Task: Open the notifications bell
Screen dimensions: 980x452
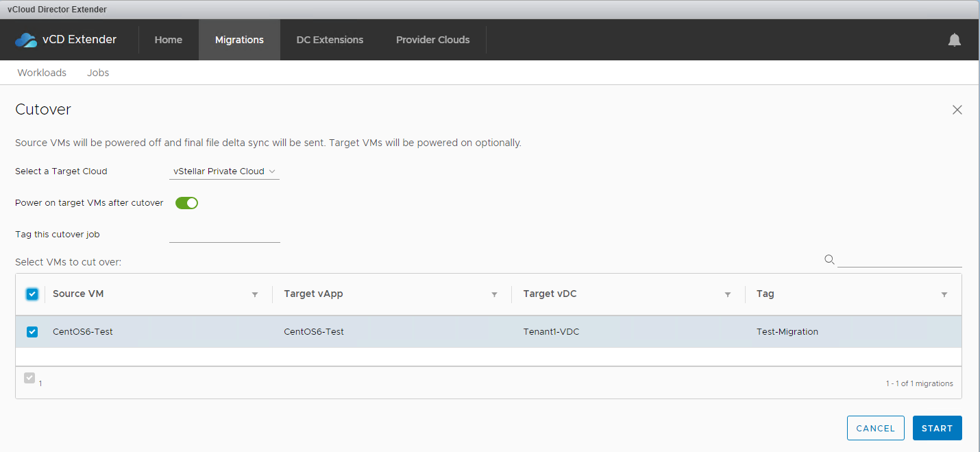Action: point(955,40)
